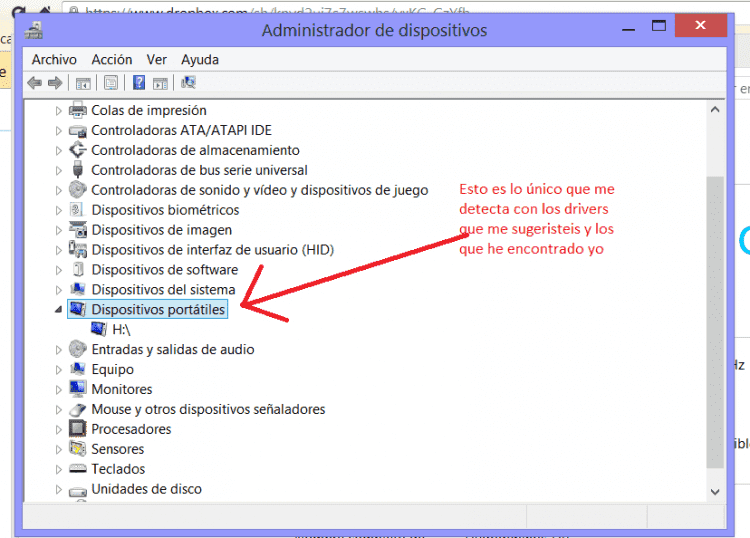This screenshot has height=538, width=750.
Task: Click the printer icon of Colas de impresión
Action: pos(77,110)
